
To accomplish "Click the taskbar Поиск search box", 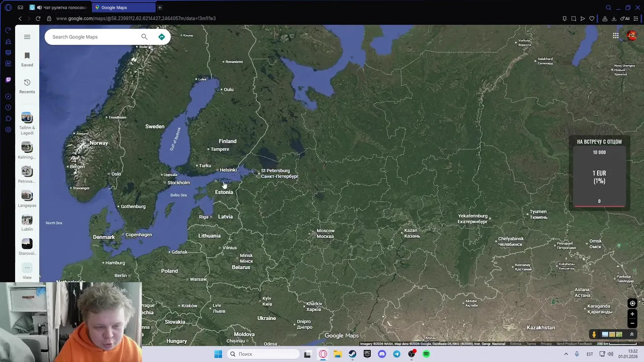I will (263, 354).
